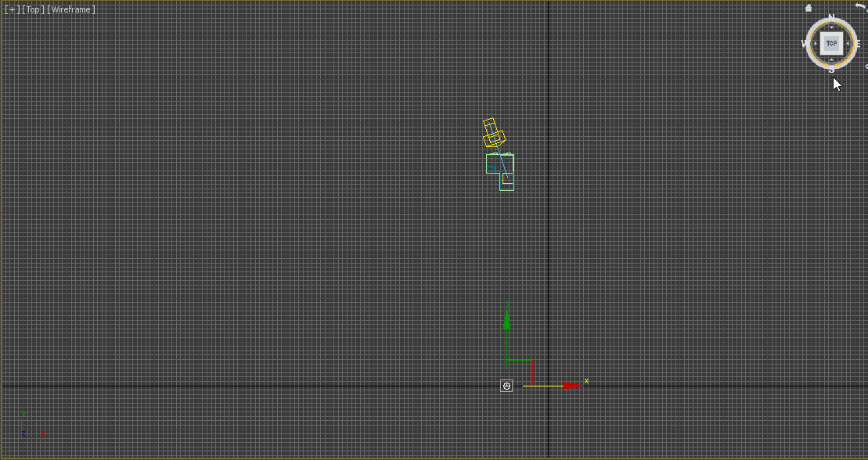This screenshot has width=868, height=460.
Task: Open the Point-of-View menu labeled [Top]
Action: pos(33,9)
